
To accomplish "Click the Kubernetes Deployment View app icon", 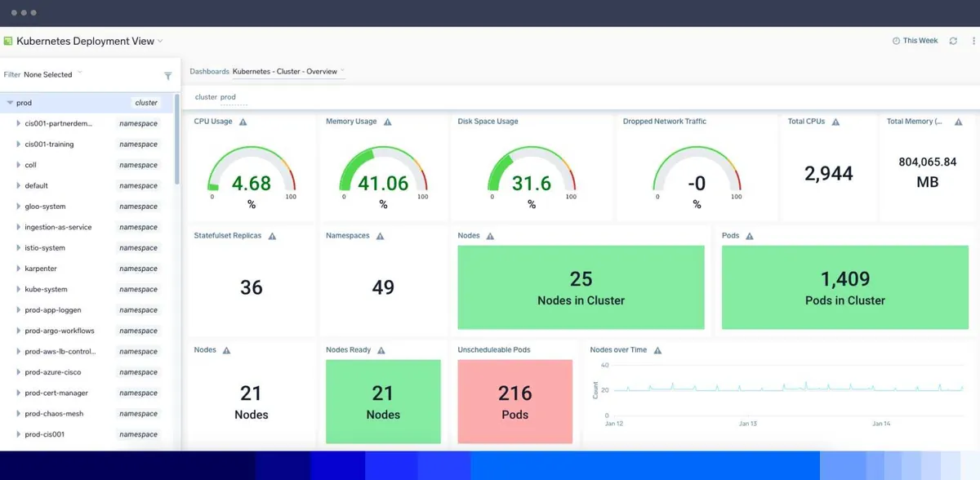I will click(x=8, y=41).
